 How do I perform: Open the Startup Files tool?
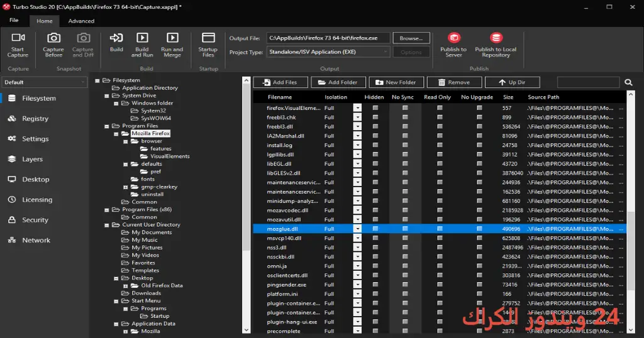point(208,38)
